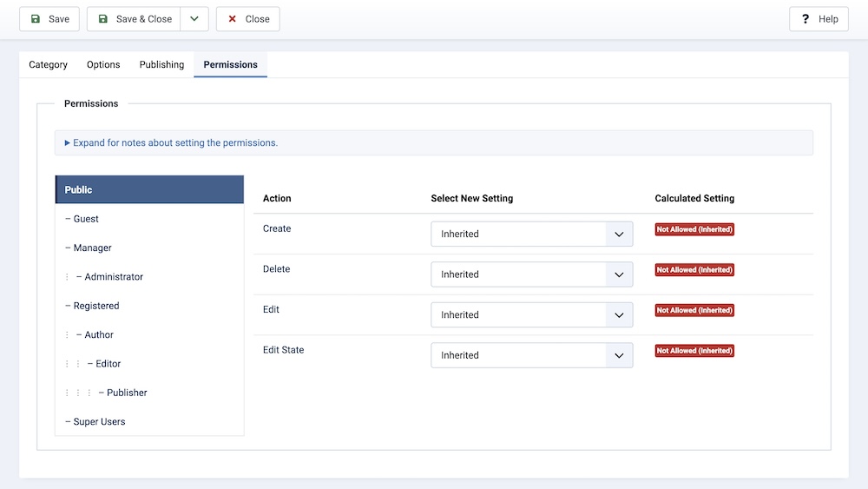Click the Save button with disk icon
The width and height of the screenshot is (868, 489).
49,19
